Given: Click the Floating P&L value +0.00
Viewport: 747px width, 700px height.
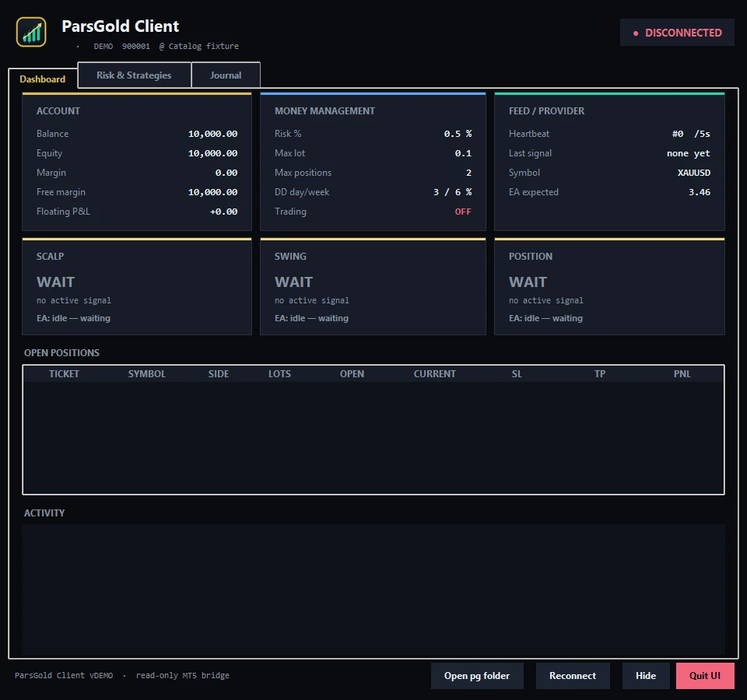Looking at the screenshot, I should pos(223,212).
